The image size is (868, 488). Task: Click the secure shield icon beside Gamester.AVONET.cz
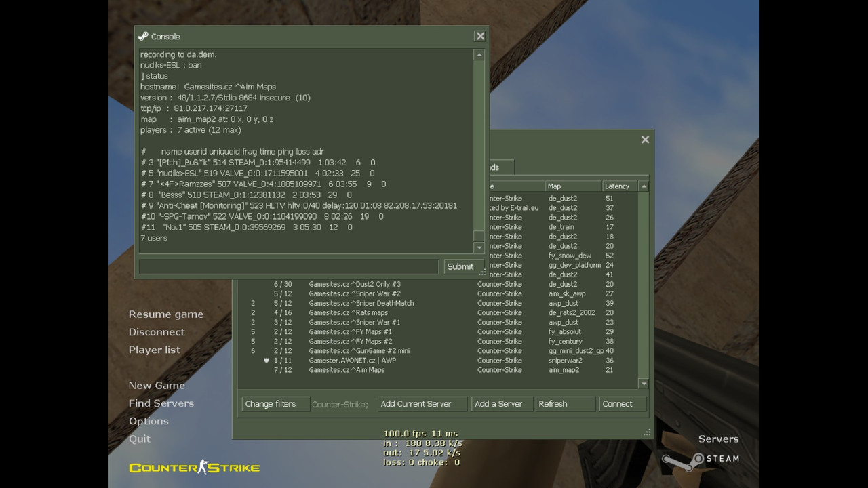click(x=267, y=361)
